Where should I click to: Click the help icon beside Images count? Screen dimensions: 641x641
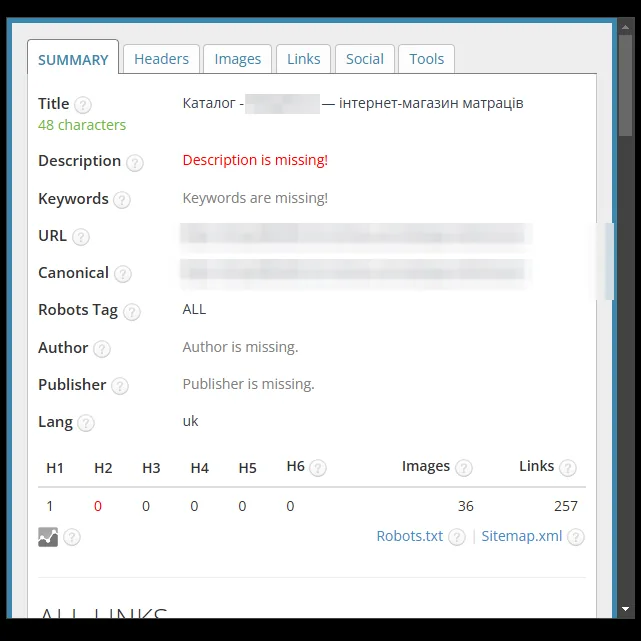coord(464,468)
